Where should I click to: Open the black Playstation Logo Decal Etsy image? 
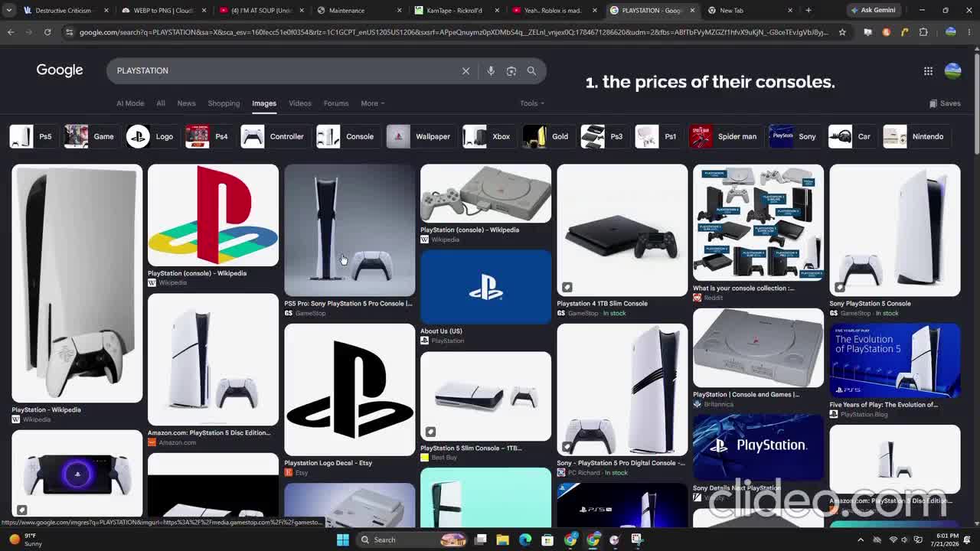click(349, 390)
